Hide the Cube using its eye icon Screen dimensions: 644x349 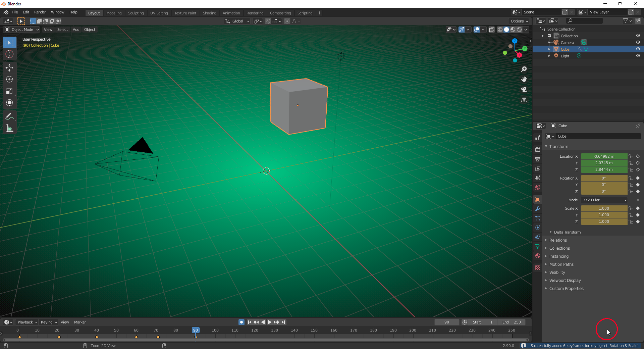(638, 49)
